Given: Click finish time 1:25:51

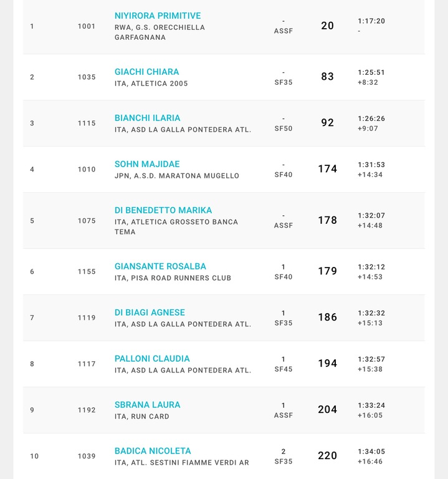Looking at the screenshot, I should click(371, 72).
